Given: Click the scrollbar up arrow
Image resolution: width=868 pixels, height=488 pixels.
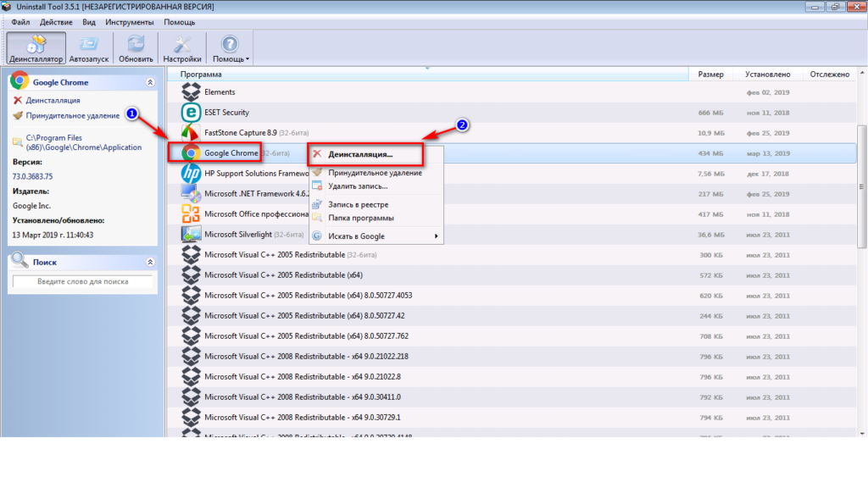Looking at the screenshot, I should coord(862,73).
